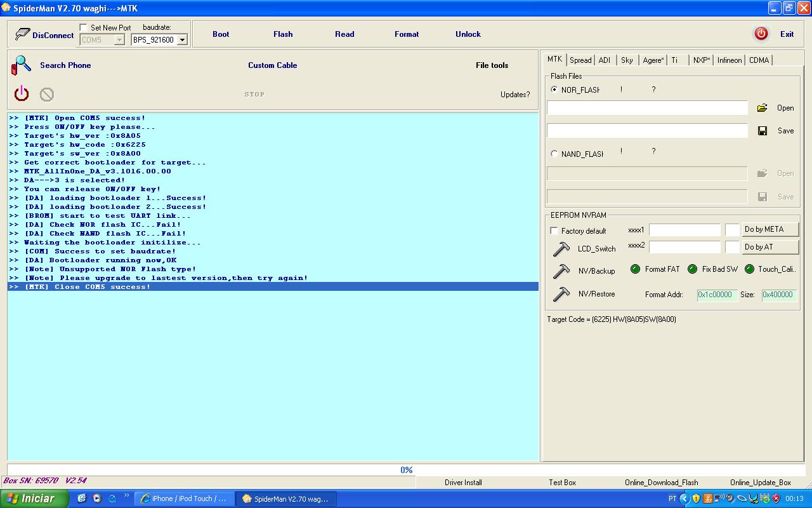This screenshot has width=812, height=508.
Task: Click the red power-on icon below Search Phone
Action: [x=22, y=94]
